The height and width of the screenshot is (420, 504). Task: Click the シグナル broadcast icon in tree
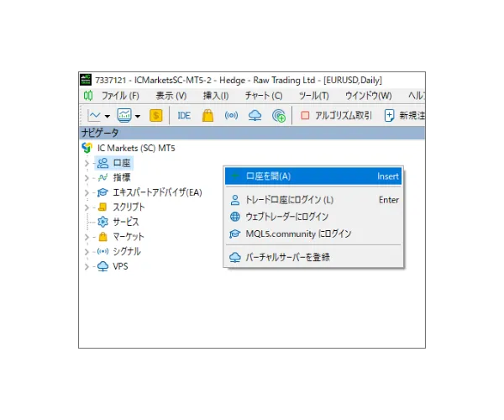tap(102, 251)
